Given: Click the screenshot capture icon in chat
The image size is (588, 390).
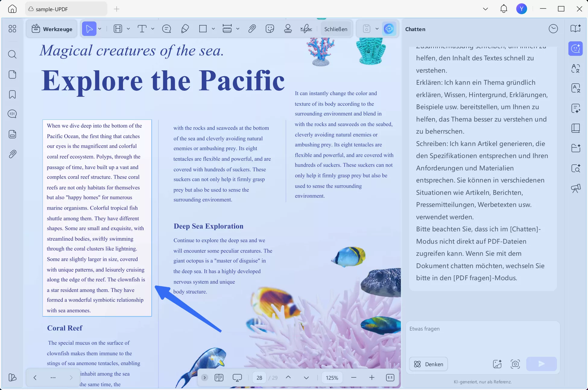Looking at the screenshot, I should tap(515, 364).
